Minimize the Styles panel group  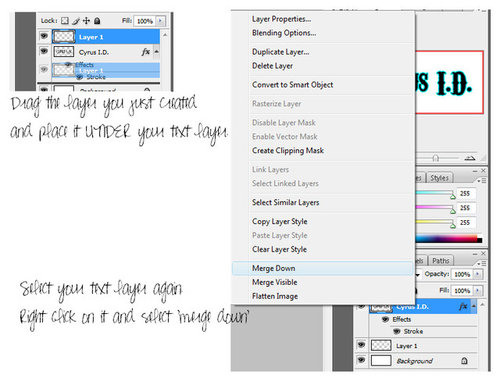click(475, 171)
